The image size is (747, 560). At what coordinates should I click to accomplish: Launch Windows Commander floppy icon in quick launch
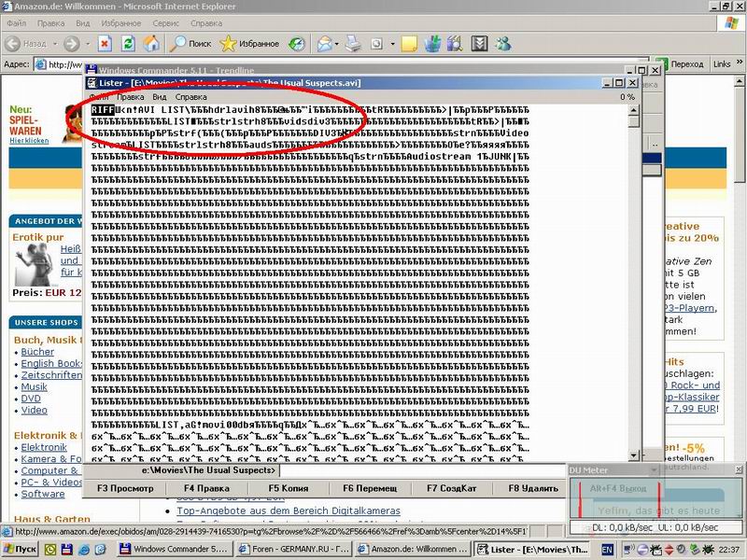pyautogui.click(x=66, y=550)
